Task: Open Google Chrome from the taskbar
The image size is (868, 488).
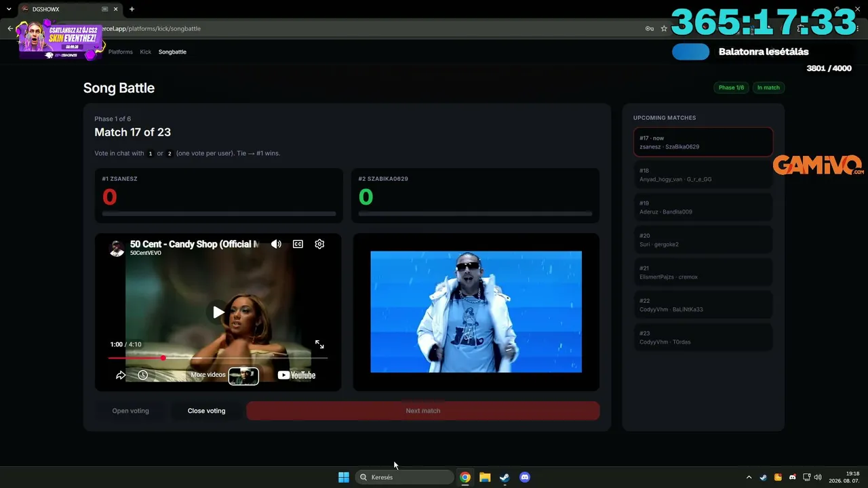Action: click(x=465, y=477)
